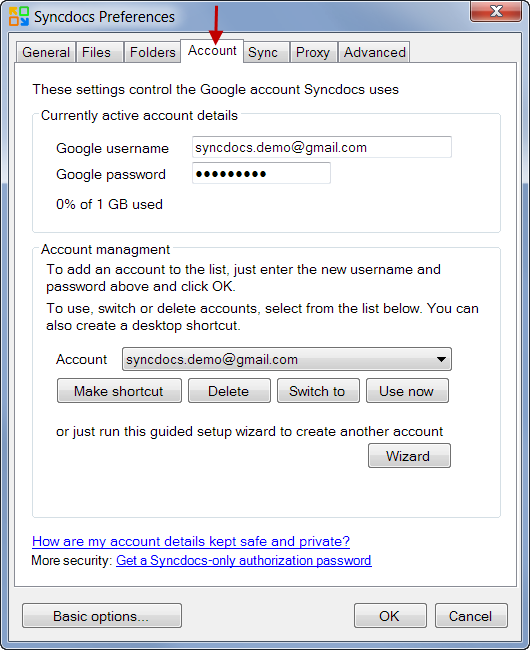This screenshot has height=650, width=530.
Task: Select the account combo box showing syncdocs.demo@gmail.com
Action: click(x=287, y=359)
